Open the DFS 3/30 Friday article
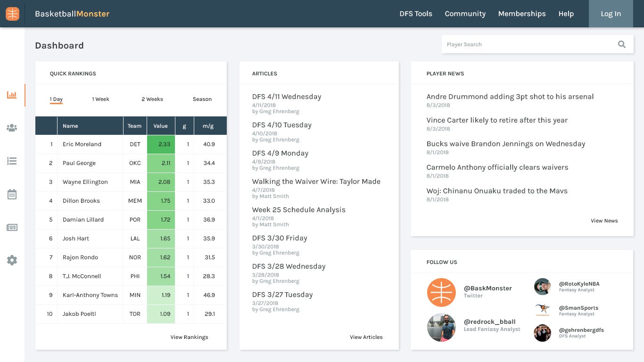 click(x=280, y=238)
